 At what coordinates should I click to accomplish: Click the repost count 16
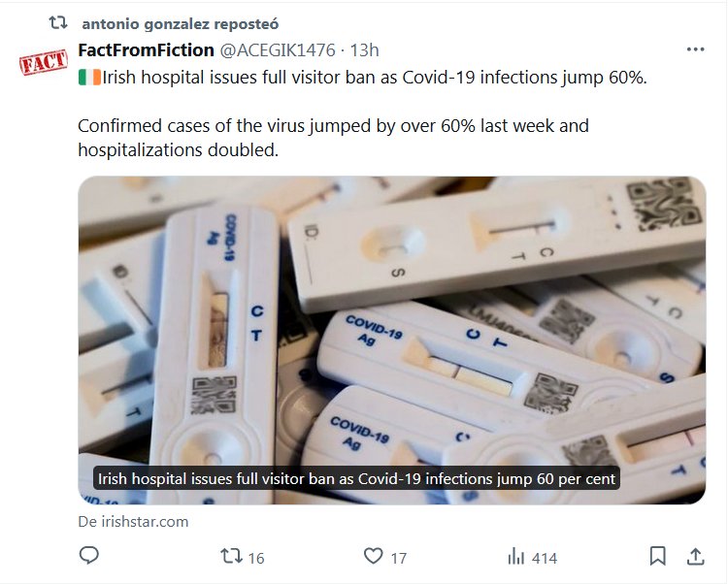click(256, 558)
